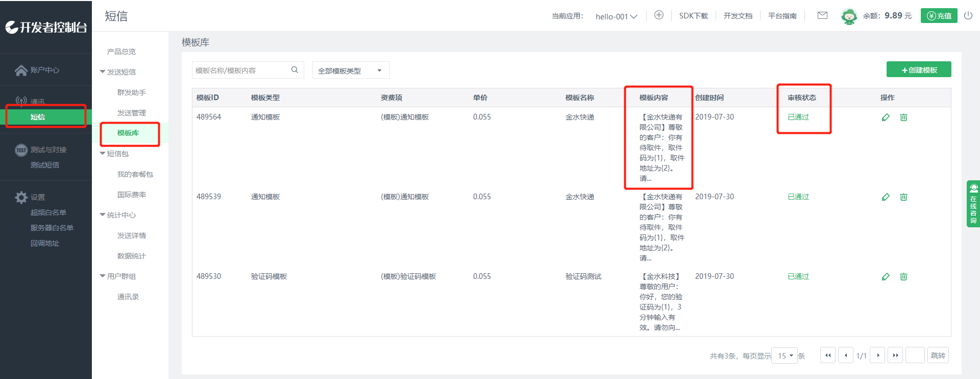Click the search magnifier icon
This screenshot has width=980, height=379.
[x=295, y=70]
